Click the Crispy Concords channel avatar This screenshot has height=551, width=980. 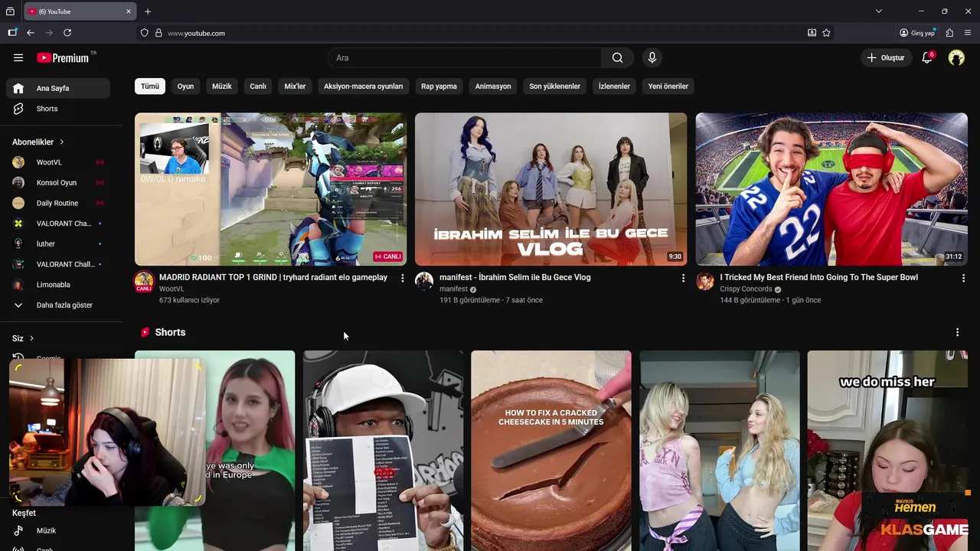(705, 281)
